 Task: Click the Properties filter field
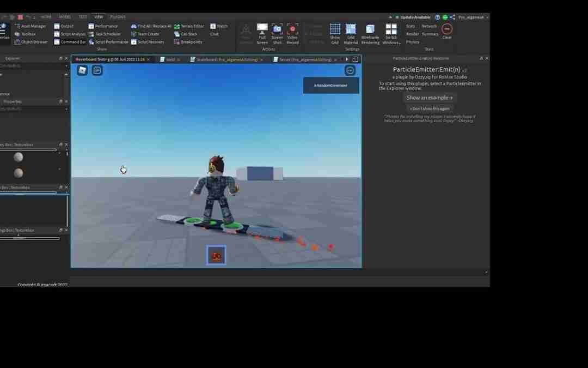(34, 109)
